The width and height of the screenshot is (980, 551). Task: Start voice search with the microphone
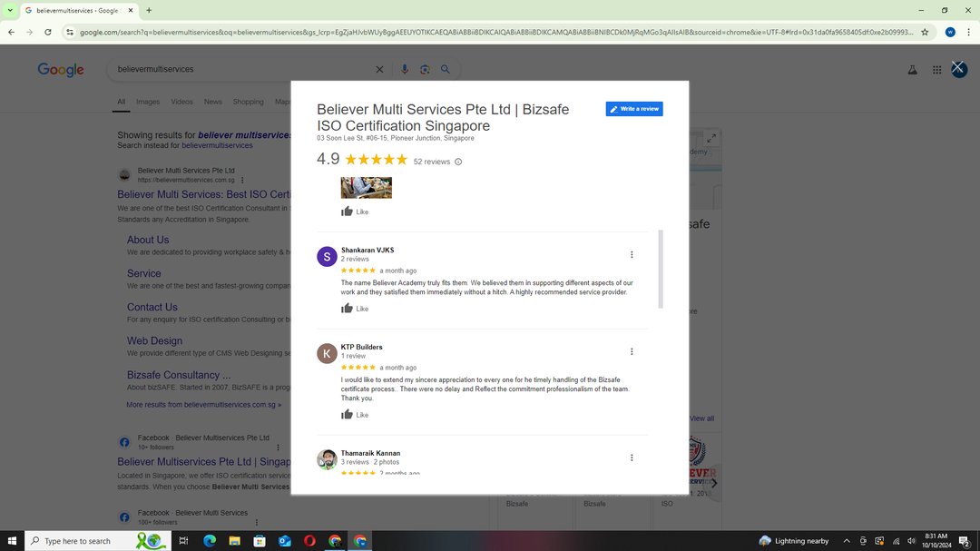(405, 69)
